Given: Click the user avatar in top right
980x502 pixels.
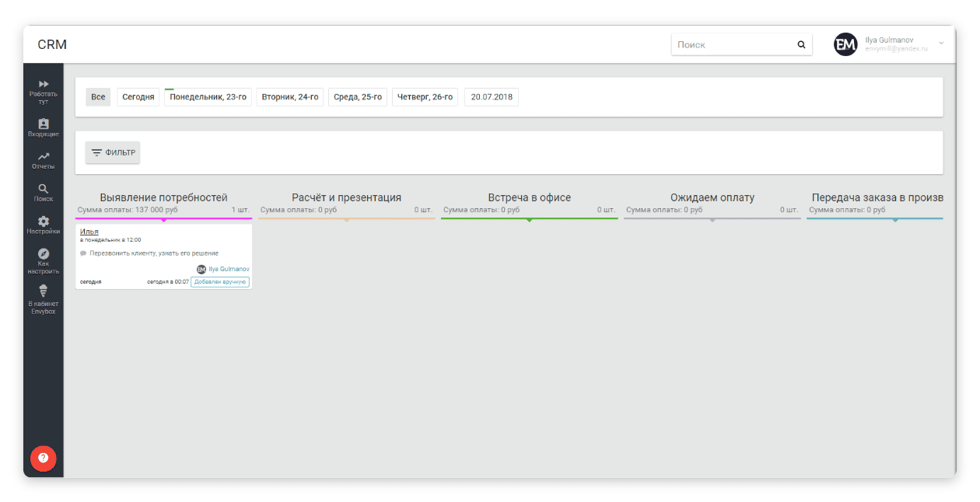Looking at the screenshot, I should (x=845, y=45).
